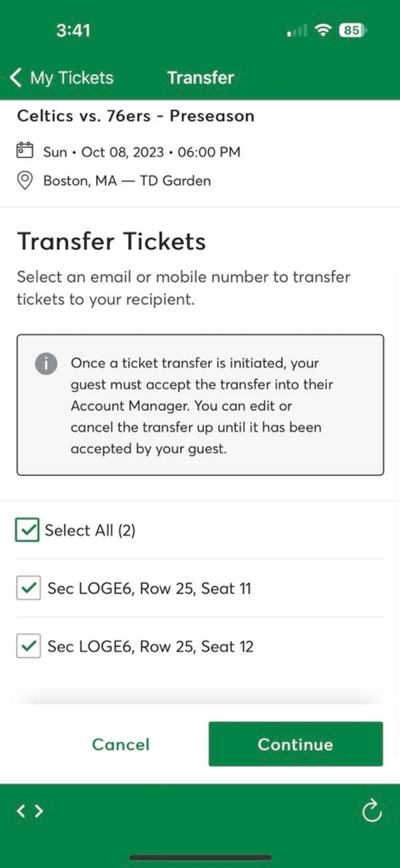Tap the left angle bracket at bottom
The width and height of the screenshot is (400, 868).
22,811
